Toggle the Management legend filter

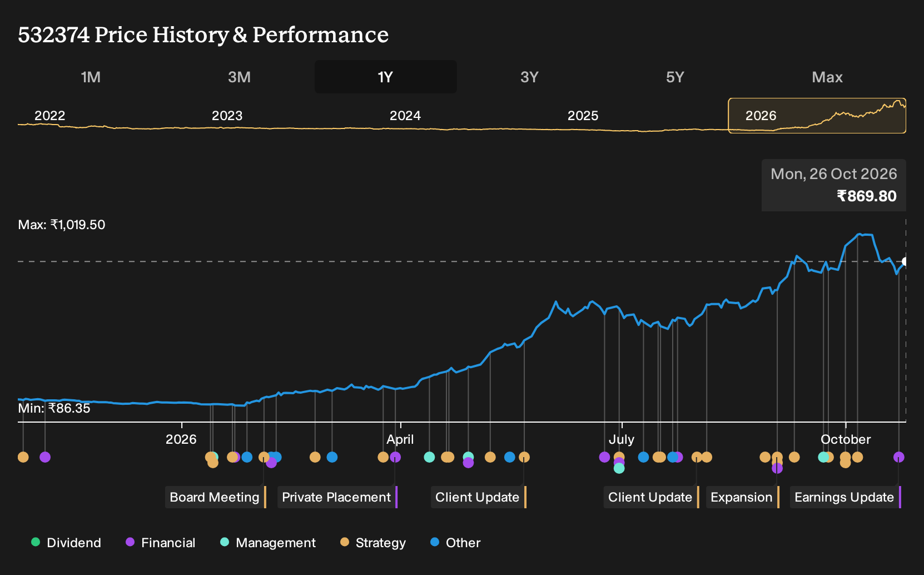click(268, 543)
